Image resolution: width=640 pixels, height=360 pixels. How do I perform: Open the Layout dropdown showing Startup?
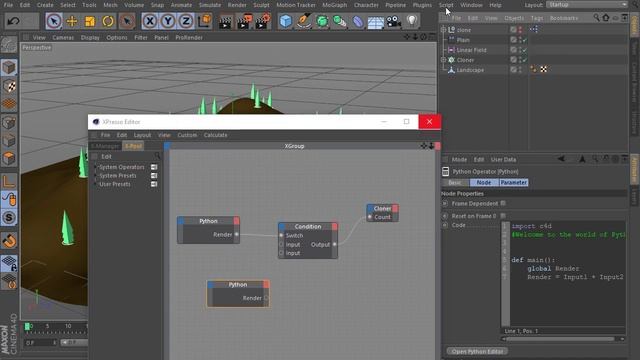tap(587, 4)
